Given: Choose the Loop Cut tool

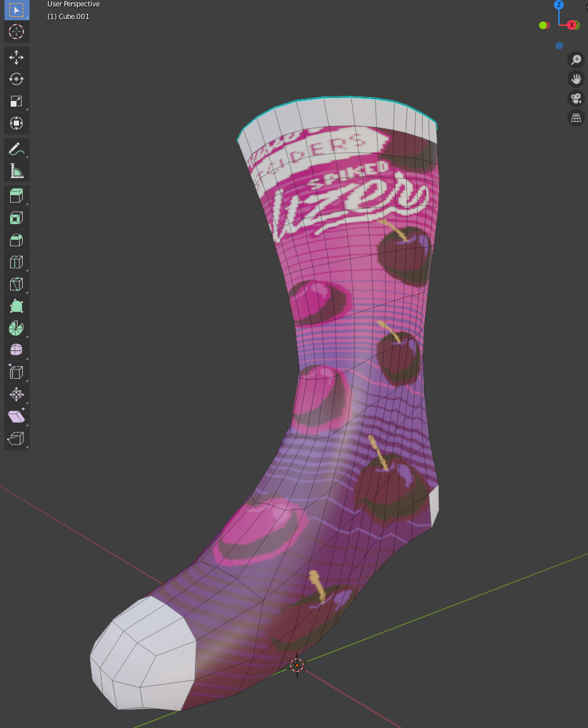Looking at the screenshot, I should coord(16,262).
